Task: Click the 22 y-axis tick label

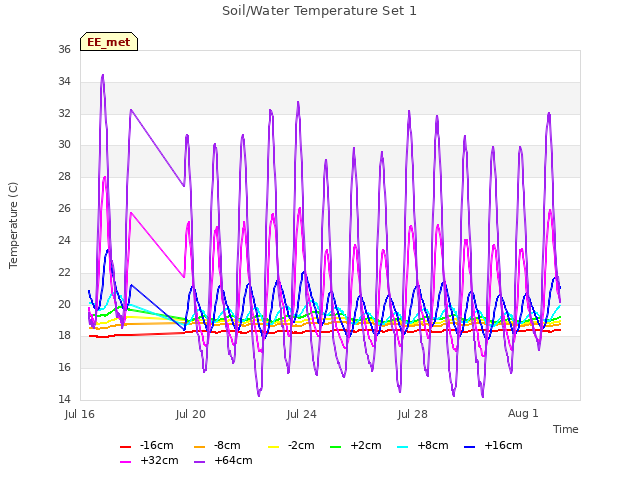Action: point(64,272)
